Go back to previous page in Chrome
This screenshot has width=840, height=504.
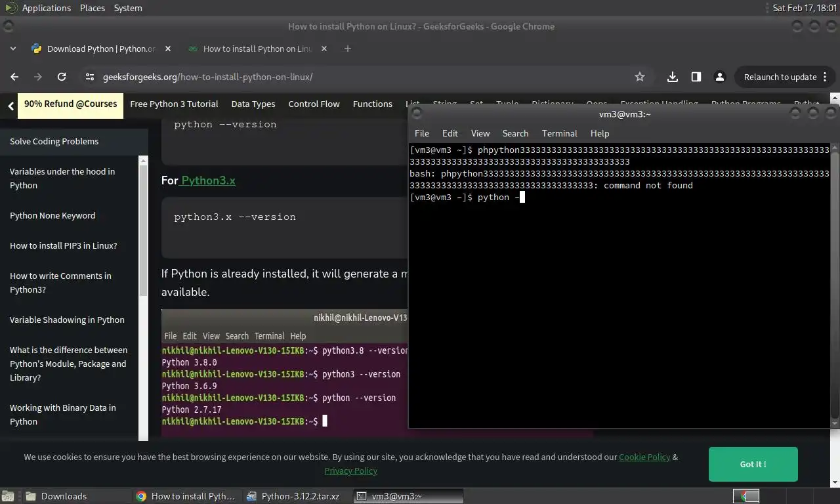tap(14, 77)
